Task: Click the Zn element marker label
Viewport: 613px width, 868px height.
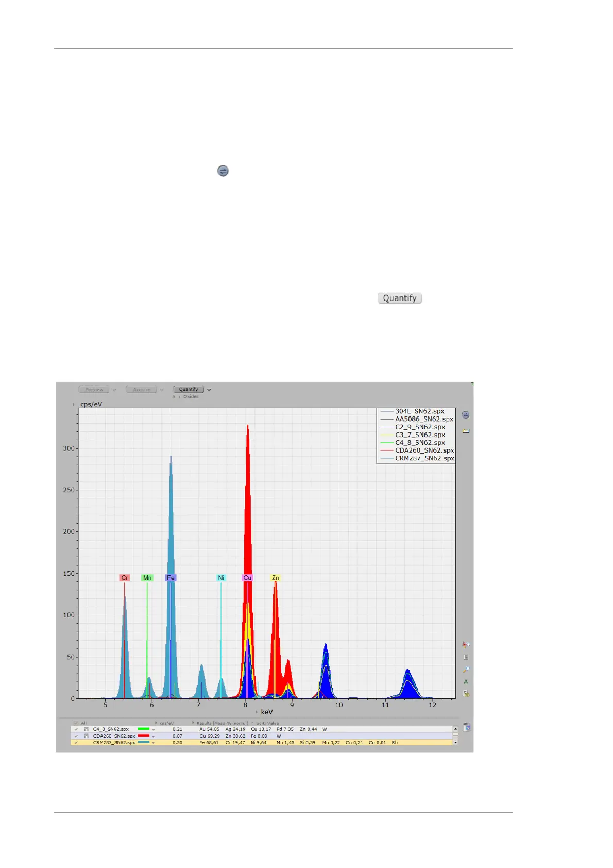Action: (275, 578)
